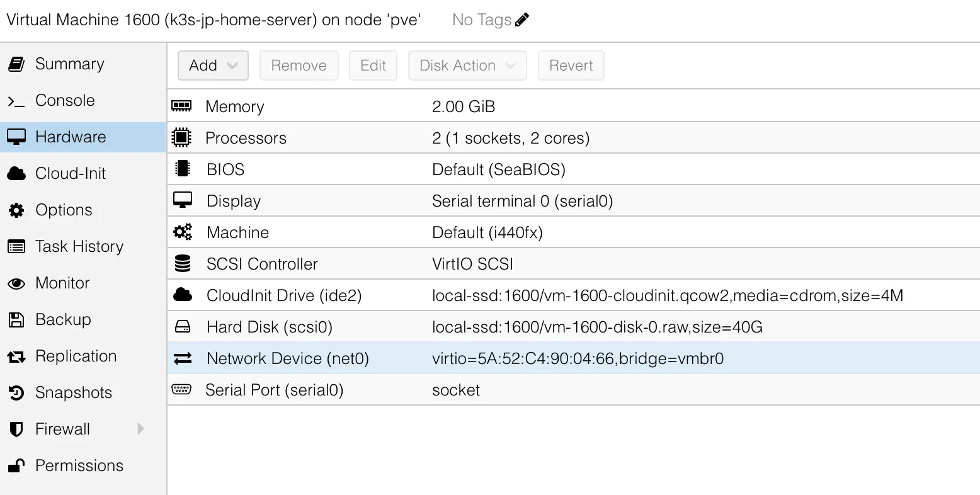Click the Serial Port connector icon
The width and height of the screenshot is (980, 495).
click(181, 389)
